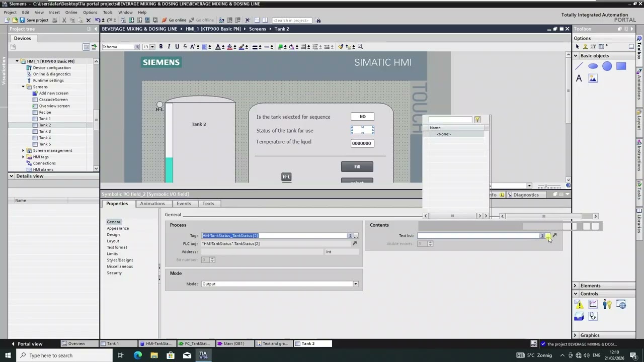Click the Windows search box on the taskbar
644x362 pixels.
pos(64,355)
